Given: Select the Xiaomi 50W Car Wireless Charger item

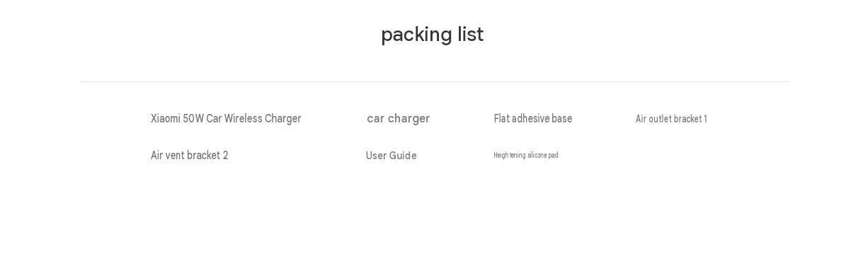Looking at the screenshot, I should coord(226,118).
